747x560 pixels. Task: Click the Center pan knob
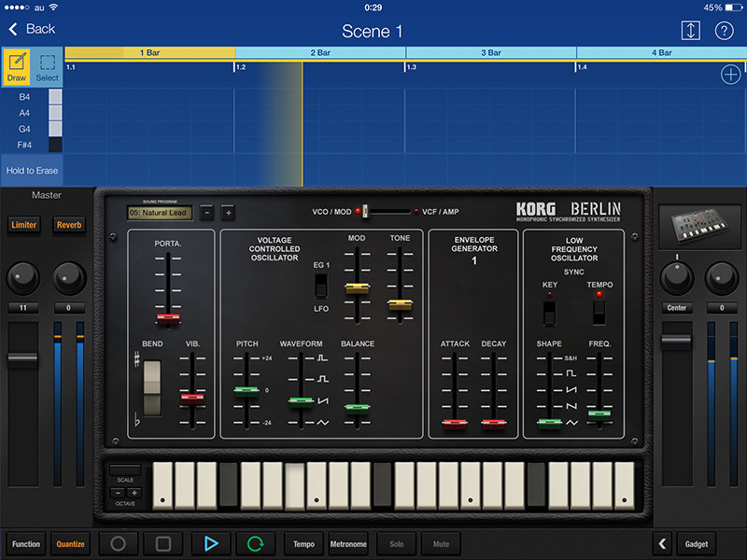tap(676, 277)
